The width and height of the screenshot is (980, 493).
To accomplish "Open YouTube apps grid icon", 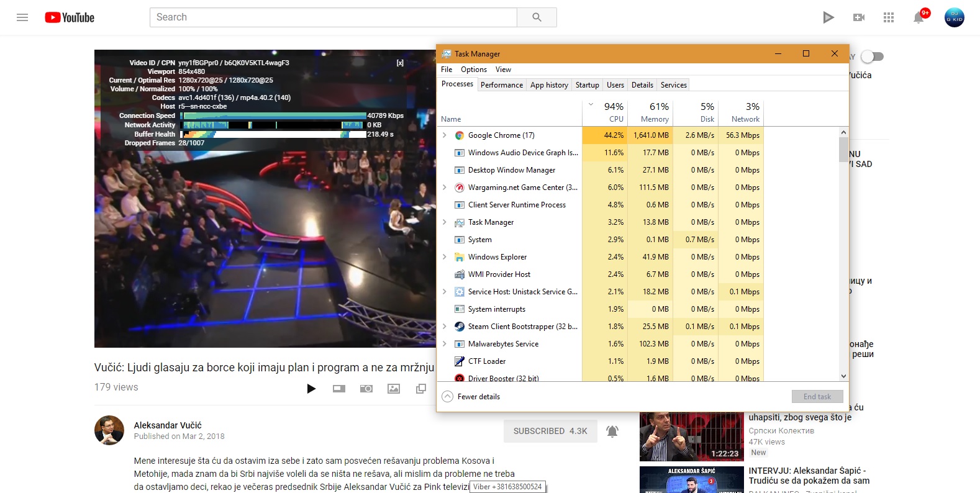I will (889, 17).
